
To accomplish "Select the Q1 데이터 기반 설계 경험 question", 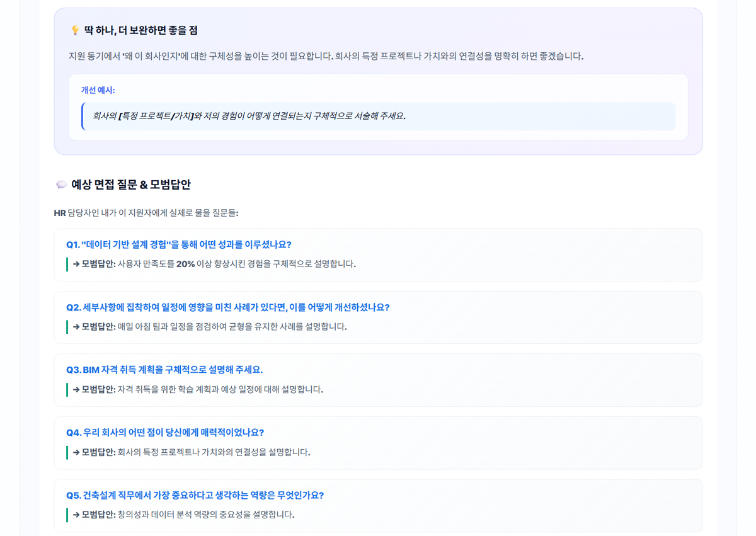I will [x=178, y=244].
